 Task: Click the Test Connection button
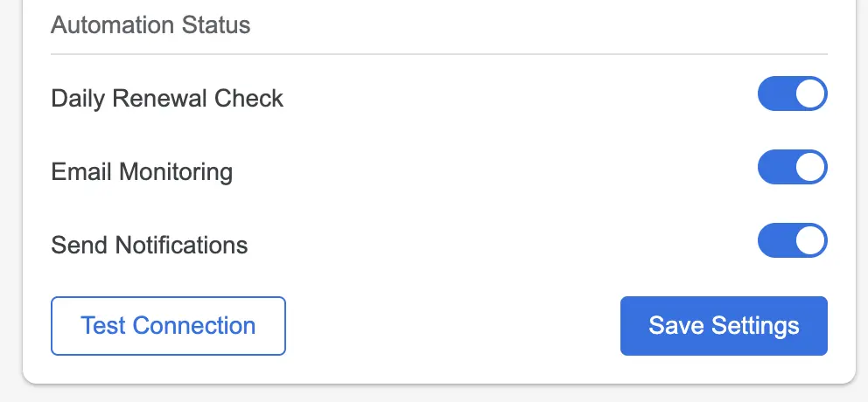click(168, 326)
